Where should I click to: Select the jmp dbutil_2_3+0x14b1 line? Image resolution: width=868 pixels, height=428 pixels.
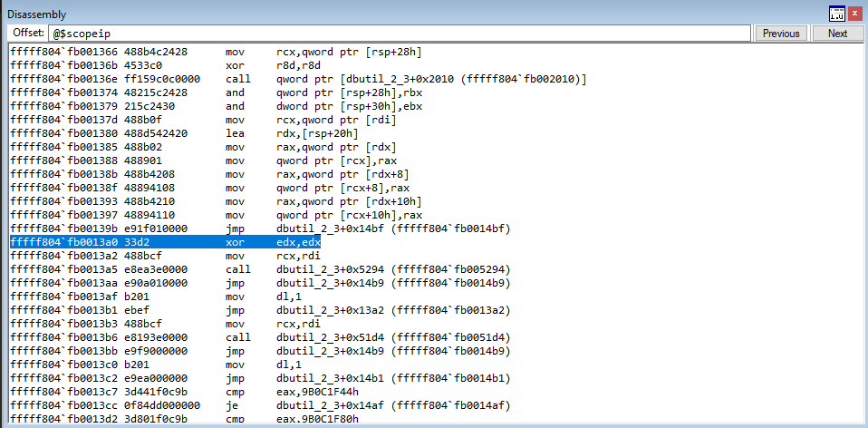[260, 378]
